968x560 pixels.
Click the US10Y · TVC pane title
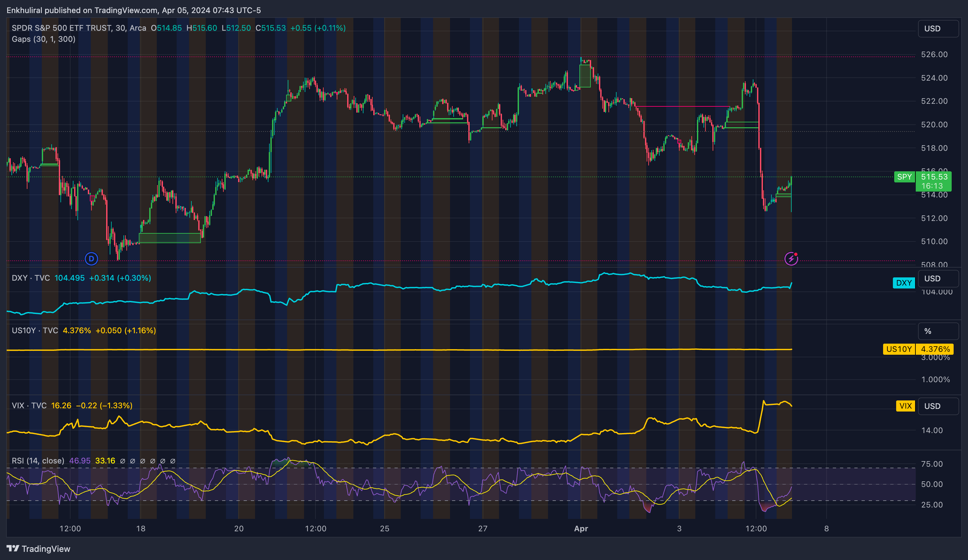[x=35, y=331]
